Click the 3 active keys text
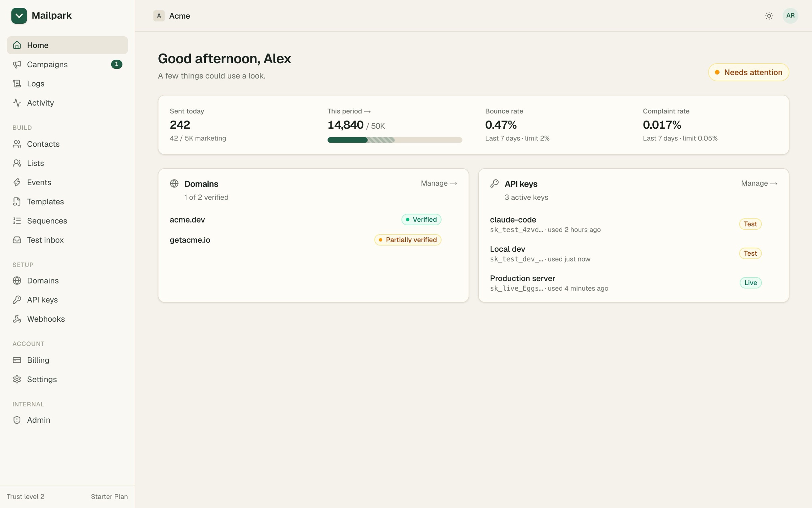Image resolution: width=812 pixels, height=508 pixels. 526,197
